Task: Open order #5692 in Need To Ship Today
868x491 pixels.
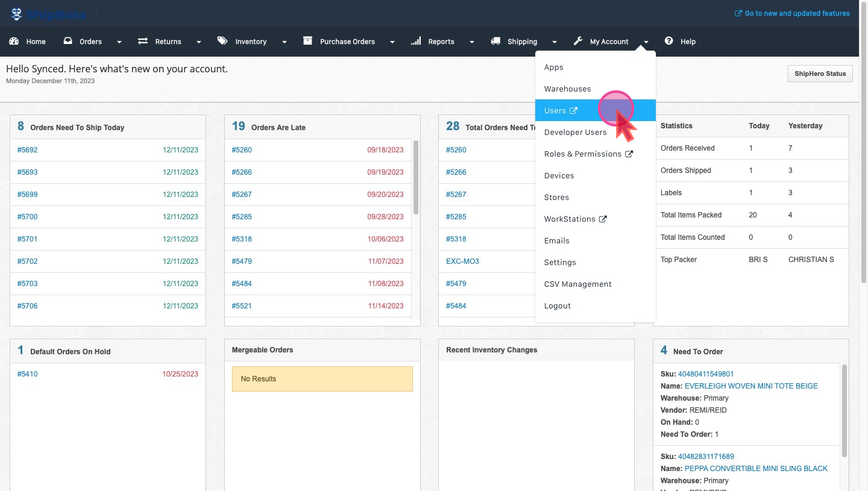Action: tap(27, 150)
